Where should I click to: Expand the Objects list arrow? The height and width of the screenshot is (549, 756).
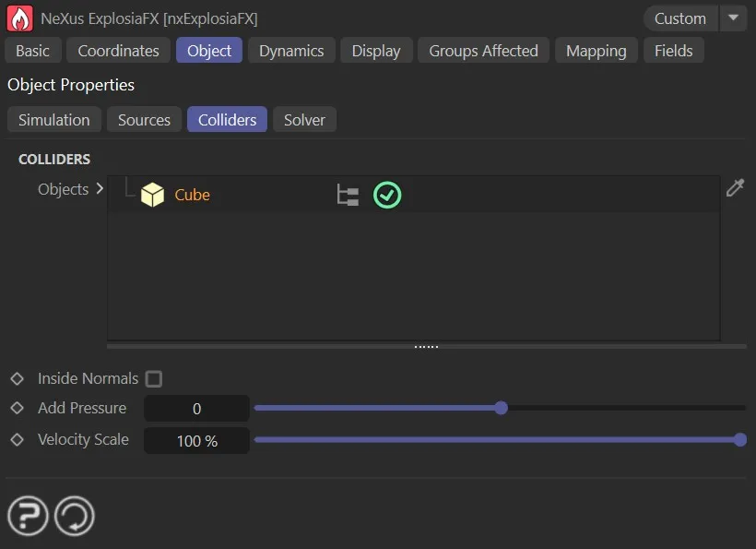coord(100,189)
